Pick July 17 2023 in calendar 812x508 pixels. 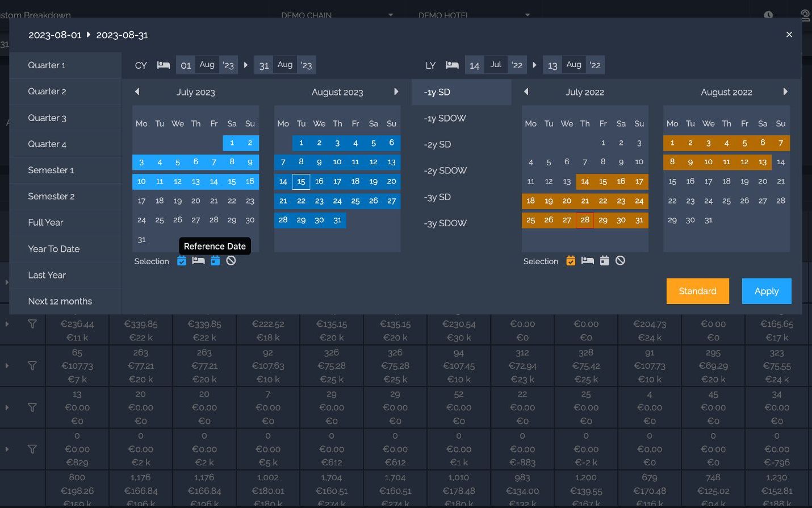click(x=141, y=201)
